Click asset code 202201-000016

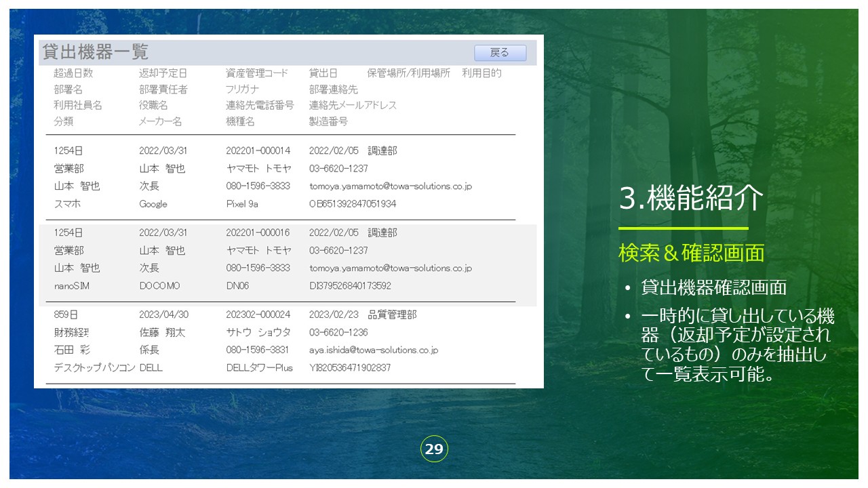click(x=258, y=233)
